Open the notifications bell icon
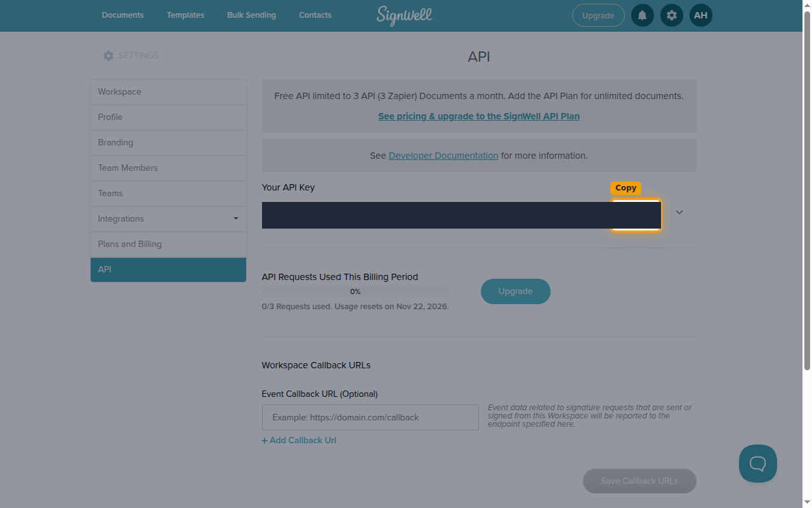Image resolution: width=812 pixels, height=508 pixels. (x=643, y=15)
